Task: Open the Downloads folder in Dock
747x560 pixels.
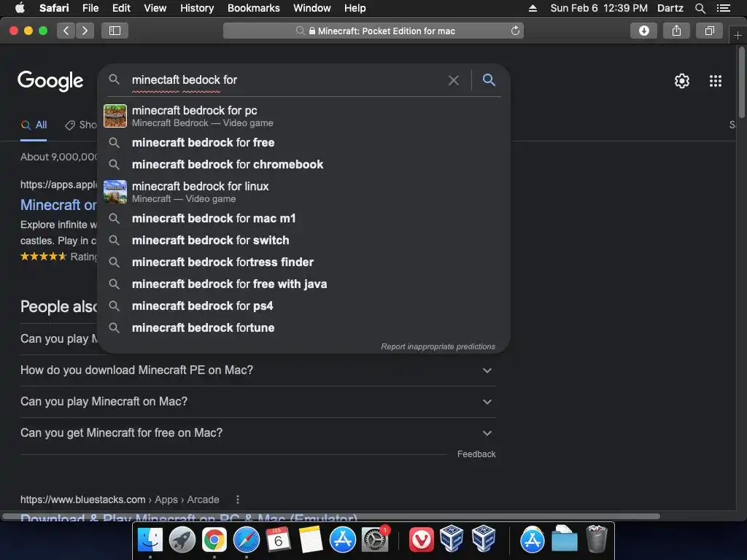Action: (x=564, y=540)
